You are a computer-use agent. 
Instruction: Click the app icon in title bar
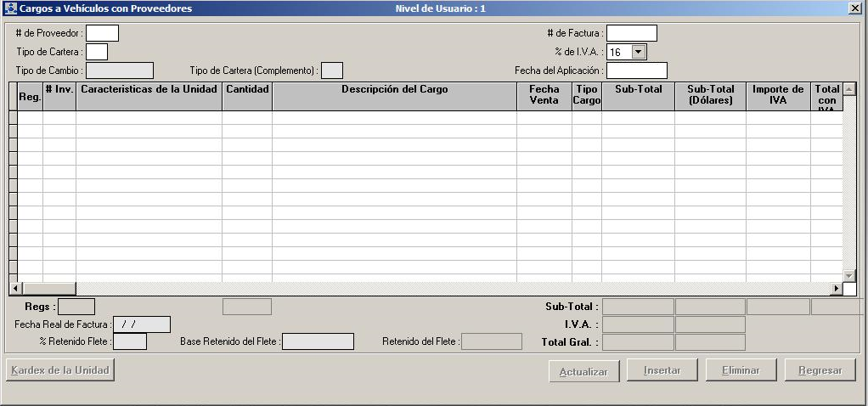tap(10, 8)
